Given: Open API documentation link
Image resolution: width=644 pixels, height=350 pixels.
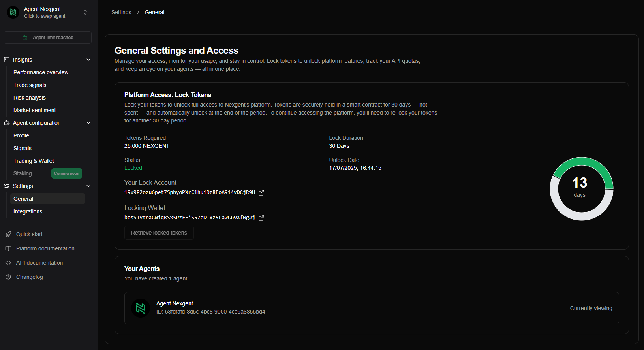Looking at the screenshot, I should (39, 263).
